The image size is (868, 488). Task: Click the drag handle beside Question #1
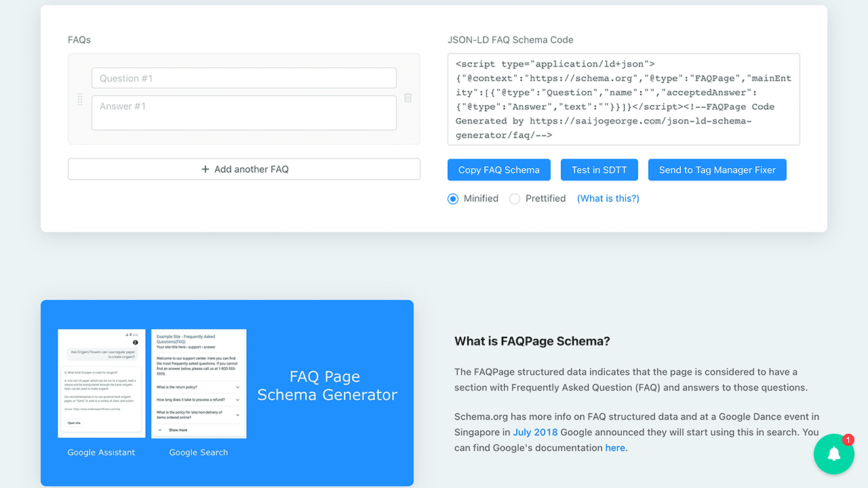pos(80,99)
